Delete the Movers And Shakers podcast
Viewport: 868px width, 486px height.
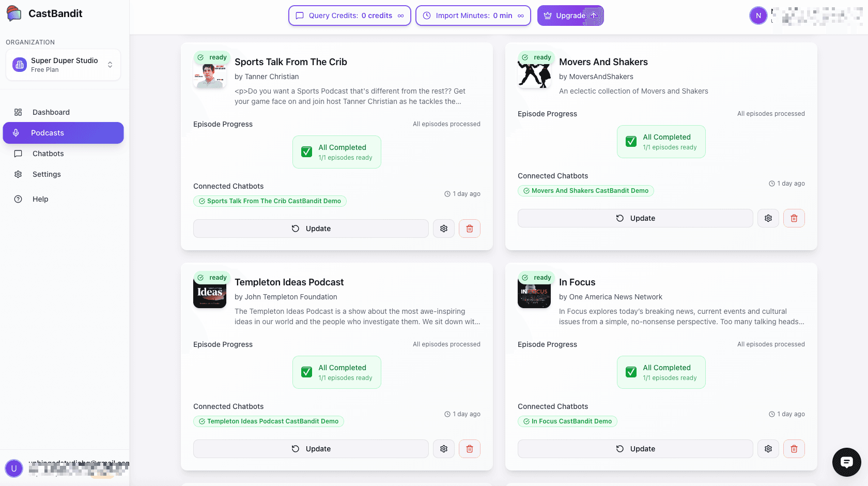point(794,218)
